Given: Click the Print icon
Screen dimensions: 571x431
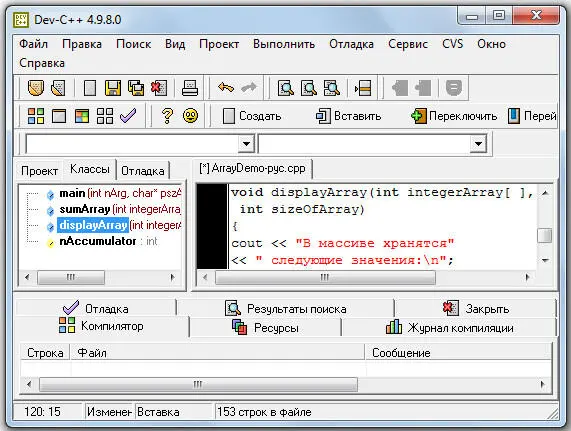Looking at the screenshot, I should pos(190,88).
